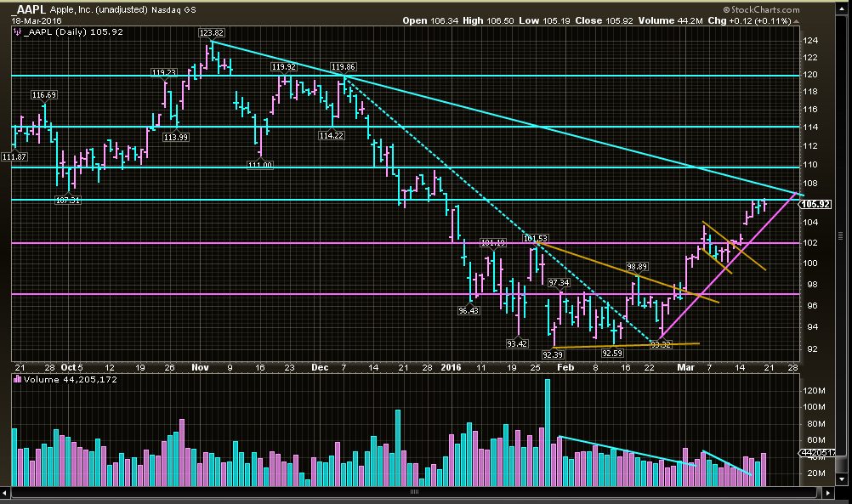Click the 98.89 price label
852x504 pixels.
pos(637,266)
